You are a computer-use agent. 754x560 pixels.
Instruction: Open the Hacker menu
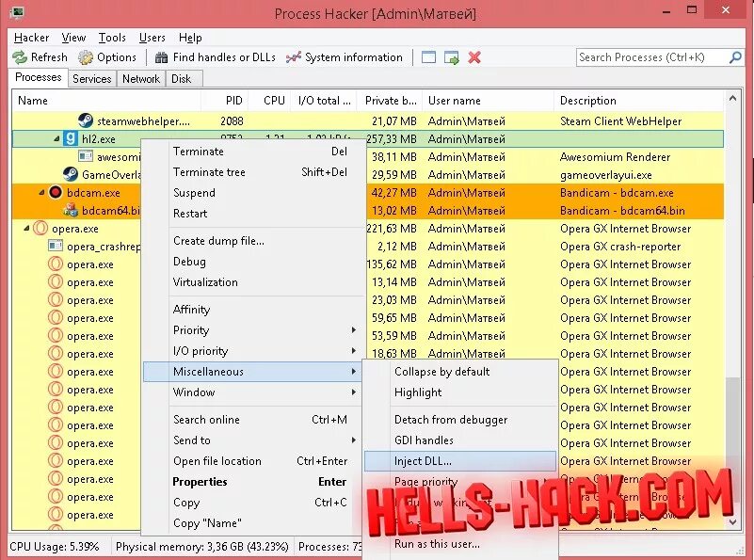[x=31, y=38]
